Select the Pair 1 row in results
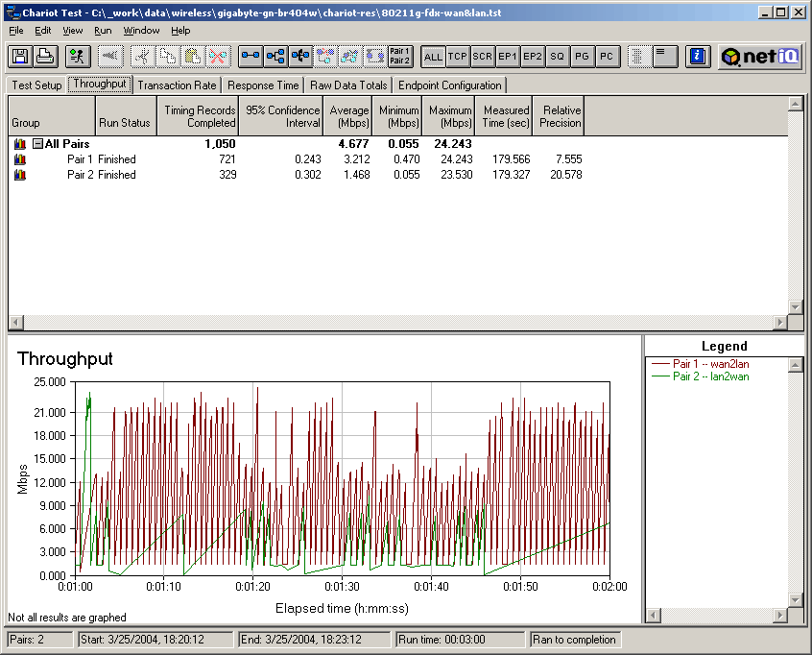 [x=80, y=159]
